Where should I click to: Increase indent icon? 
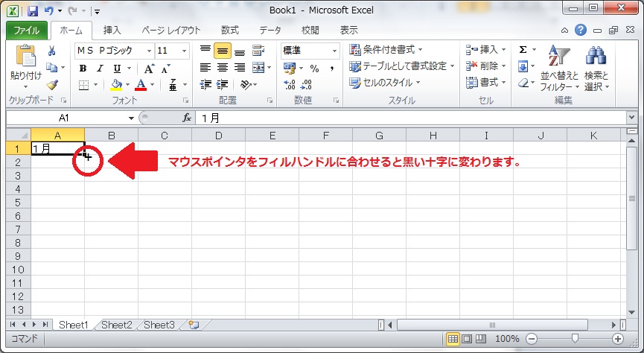[222, 85]
